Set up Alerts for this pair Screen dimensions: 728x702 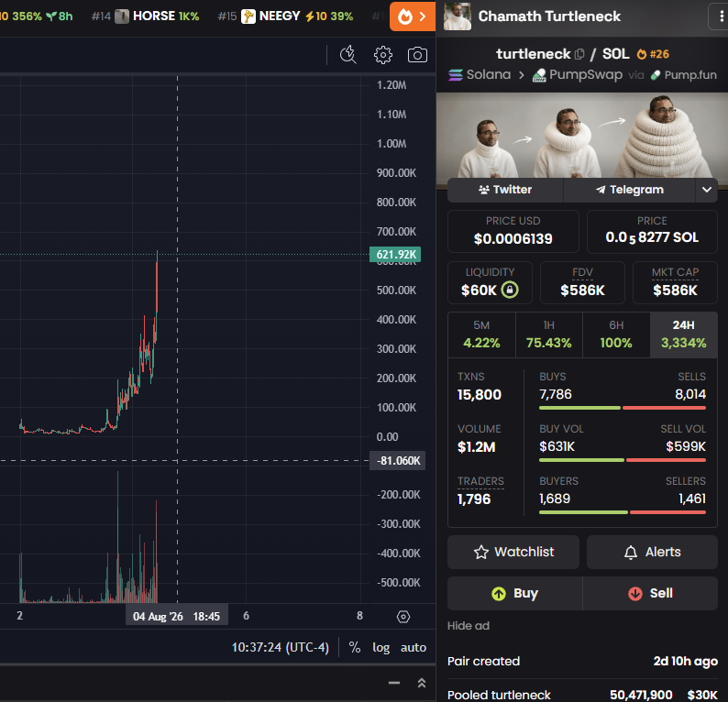(x=652, y=552)
